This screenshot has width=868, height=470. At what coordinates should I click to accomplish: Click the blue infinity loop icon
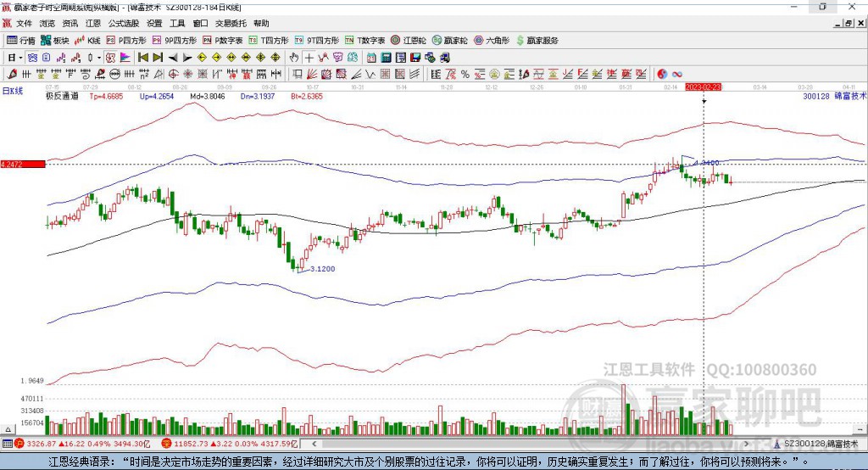point(677,75)
